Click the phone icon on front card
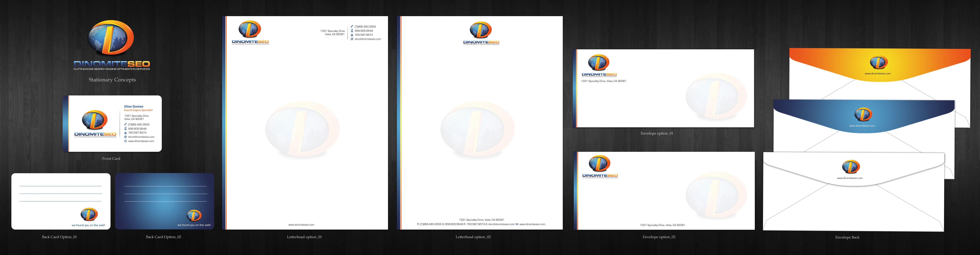Viewport: 980px width, 255px height. tap(125, 124)
